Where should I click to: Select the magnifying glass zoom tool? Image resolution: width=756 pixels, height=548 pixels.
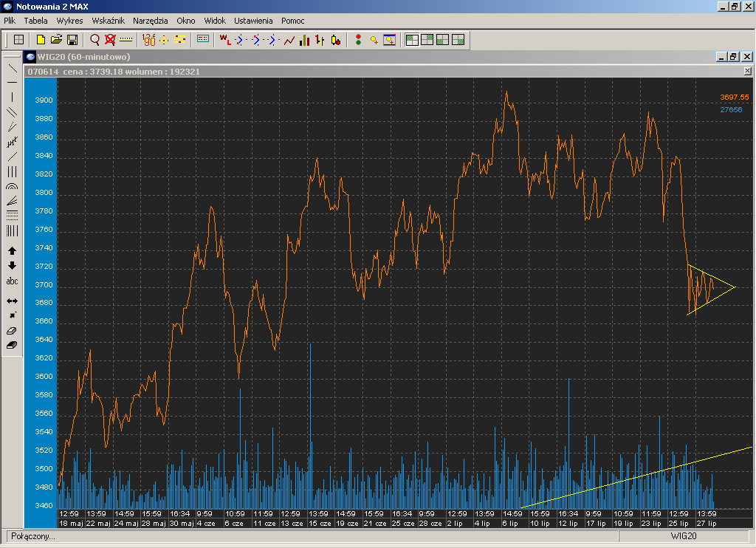pos(94,40)
